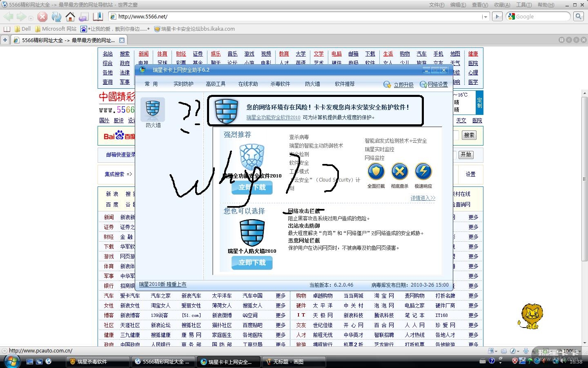Open the Dell bookmark folder

(22, 29)
